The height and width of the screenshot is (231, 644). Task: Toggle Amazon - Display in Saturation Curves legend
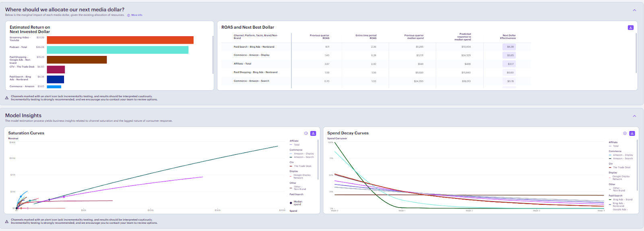pyautogui.click(x=303, y=154)
